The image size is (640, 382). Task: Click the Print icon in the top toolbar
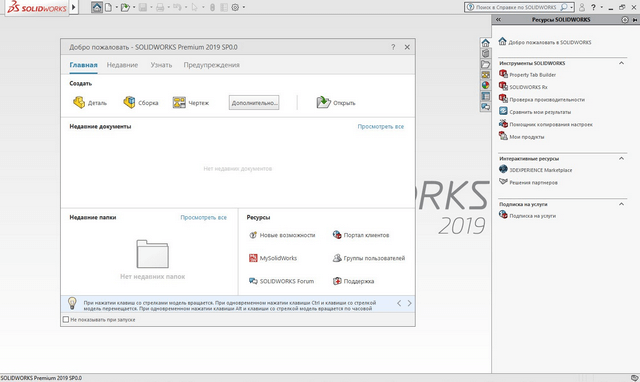(160, 7)
